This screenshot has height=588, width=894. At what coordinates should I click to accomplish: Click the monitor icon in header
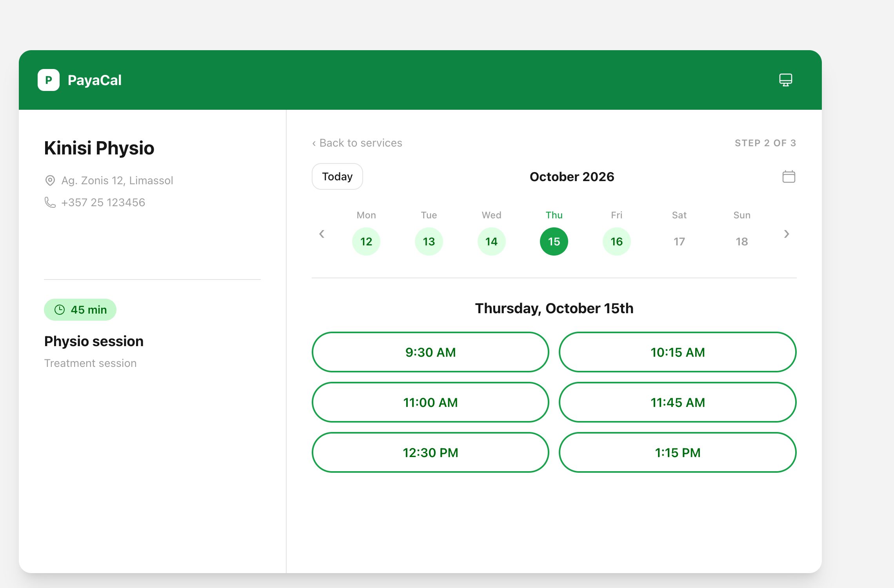(x=785, y=80)
